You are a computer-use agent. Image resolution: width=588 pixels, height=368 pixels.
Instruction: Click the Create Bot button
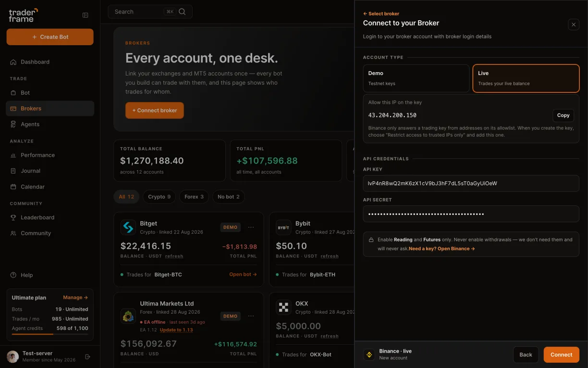(50, 37)
